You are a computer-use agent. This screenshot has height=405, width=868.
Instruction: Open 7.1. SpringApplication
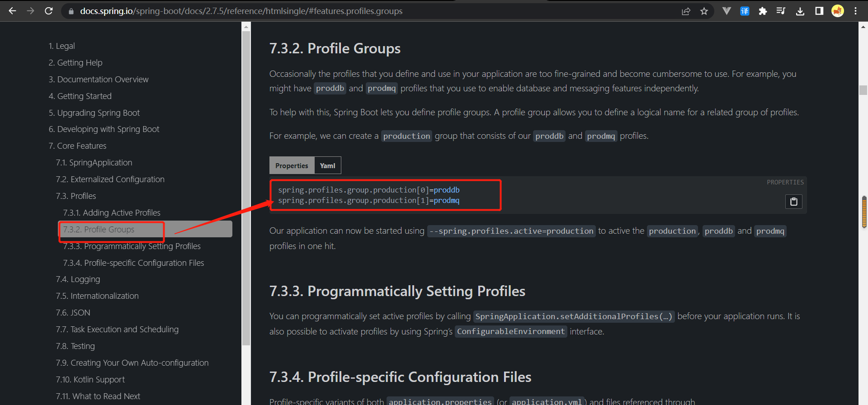pos(94,162)
